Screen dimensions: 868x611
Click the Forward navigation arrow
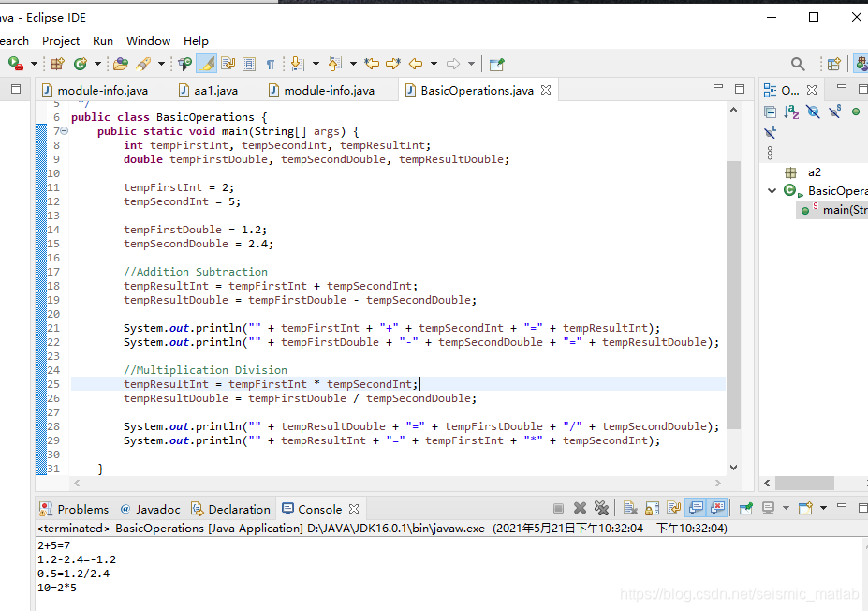point(453,64)
